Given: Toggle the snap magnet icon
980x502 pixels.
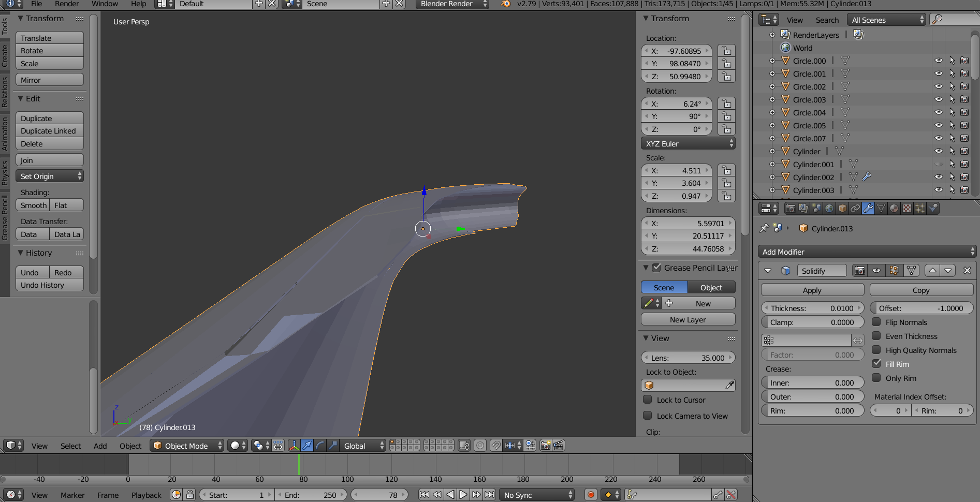Looking at the screenshot, I should click(x=496, y=446).
